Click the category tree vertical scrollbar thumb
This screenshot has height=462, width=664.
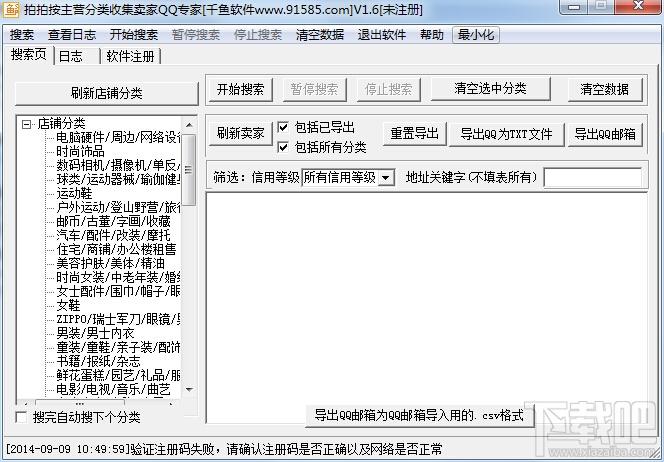pos(189,169)
